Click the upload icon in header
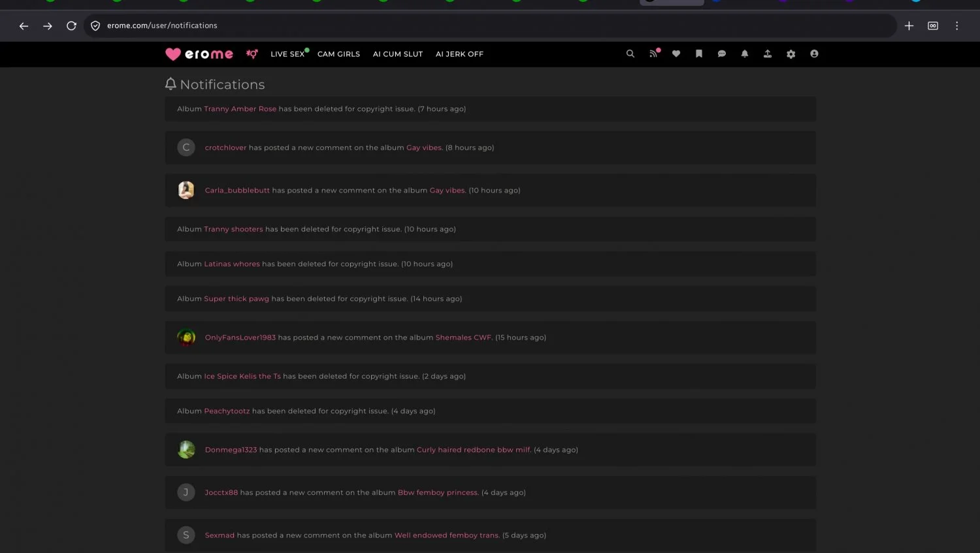The height and width of the screenshot is (553, 980). (x=768, y=54)
